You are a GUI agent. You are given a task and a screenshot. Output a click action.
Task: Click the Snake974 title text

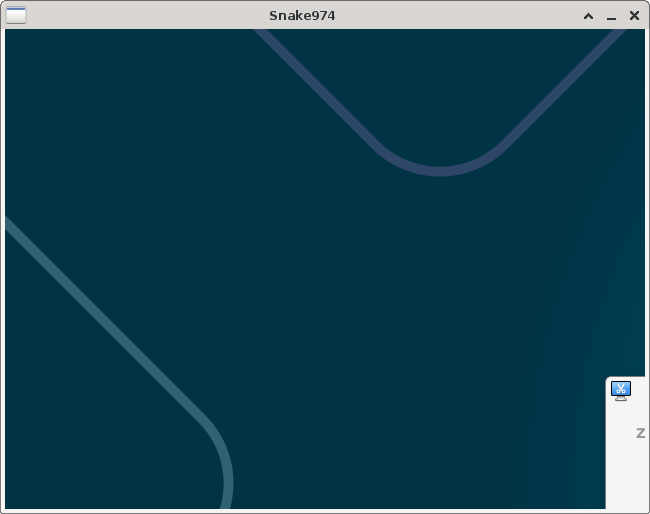[x=302, y=15]
